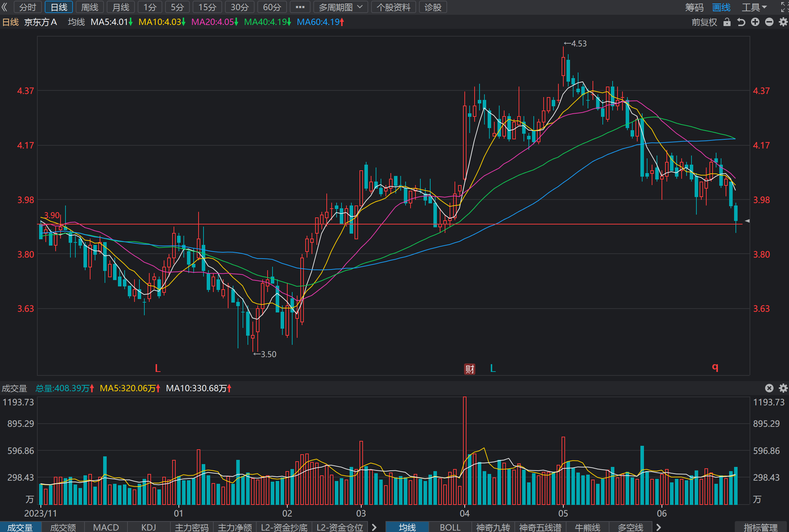
Task: Open 前复权 adjustment setting
Action: point(704,22)
